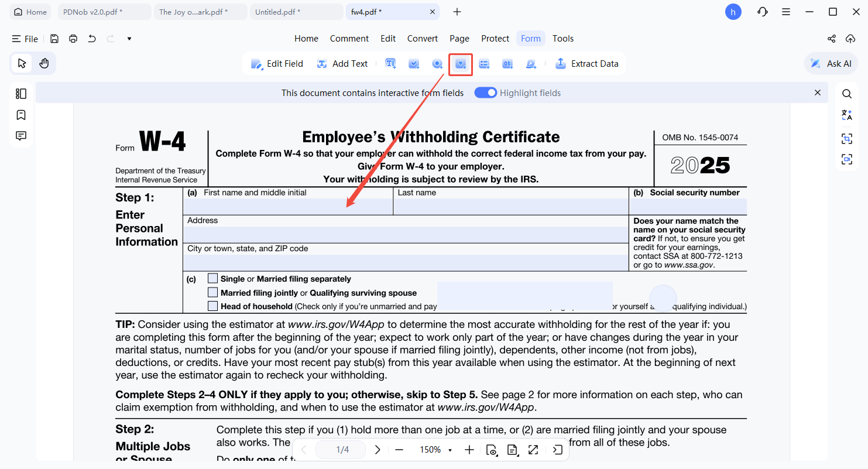Select the add signature field tool
The width and height of the screenshot is (868, 469).
click(x=531, y=64)
